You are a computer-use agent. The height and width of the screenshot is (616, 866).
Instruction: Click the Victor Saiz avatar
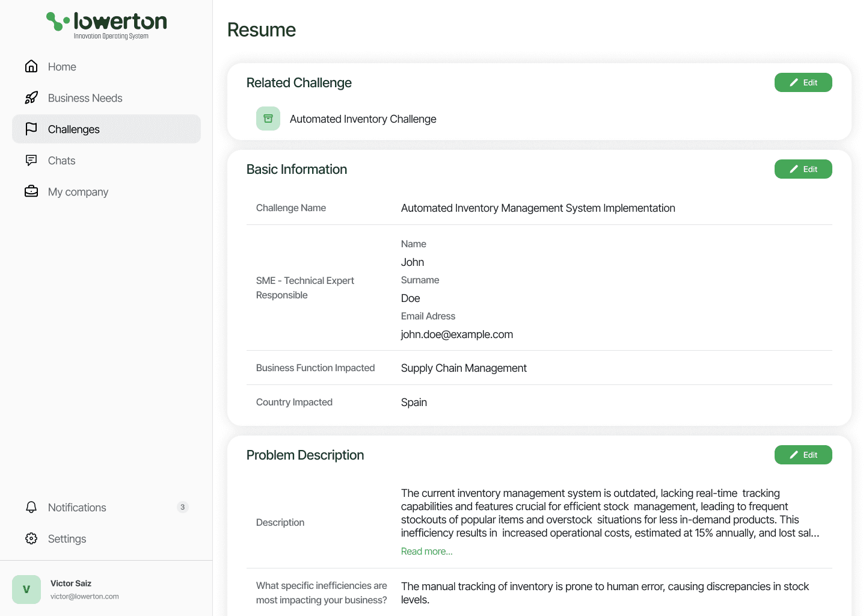(26, 590)
